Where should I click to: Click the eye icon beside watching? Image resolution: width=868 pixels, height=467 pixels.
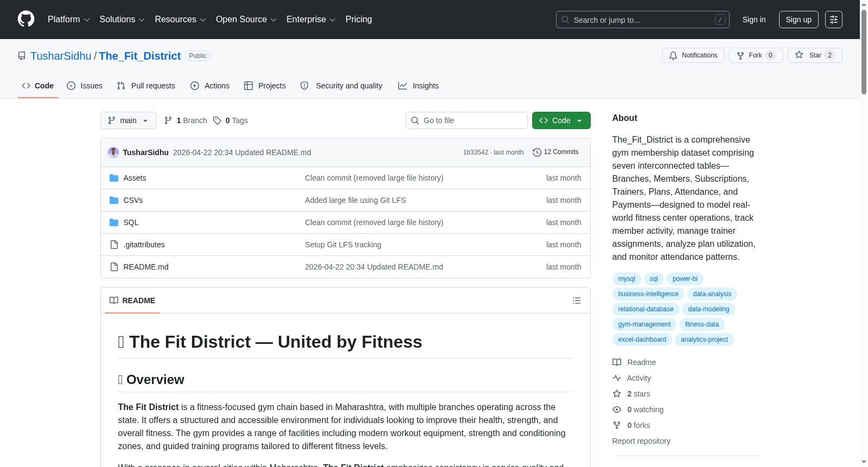coord(617,410)
